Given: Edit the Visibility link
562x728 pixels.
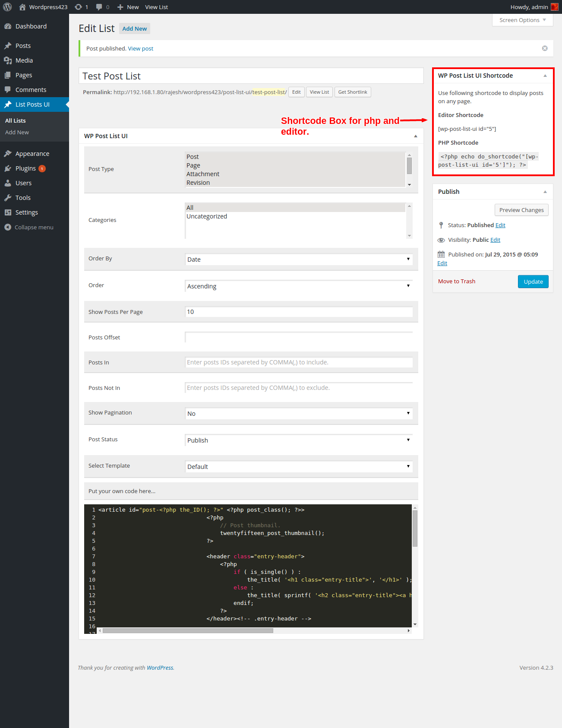Looking at the screenshot, I should coord(496,240).
